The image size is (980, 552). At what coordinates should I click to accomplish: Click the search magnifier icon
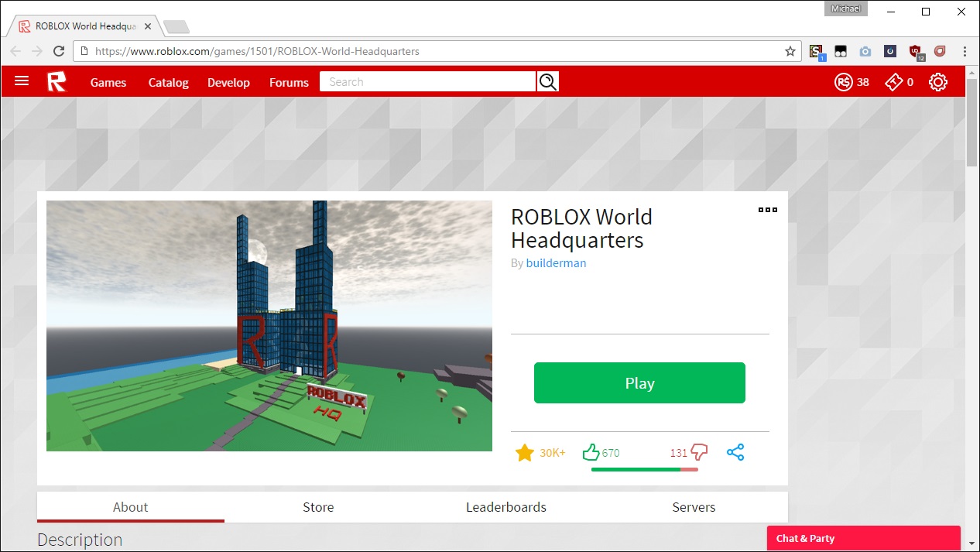[547, 81]
